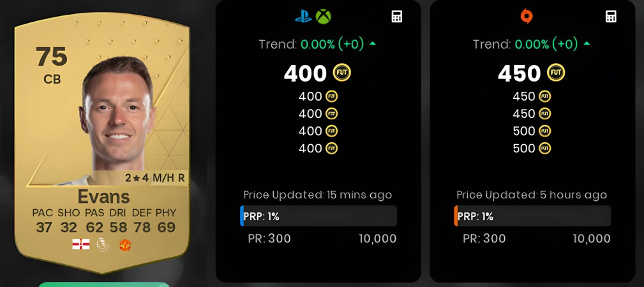Click the Manchester United club crest
Screen dimensions: 644x287
coord(125,245)
